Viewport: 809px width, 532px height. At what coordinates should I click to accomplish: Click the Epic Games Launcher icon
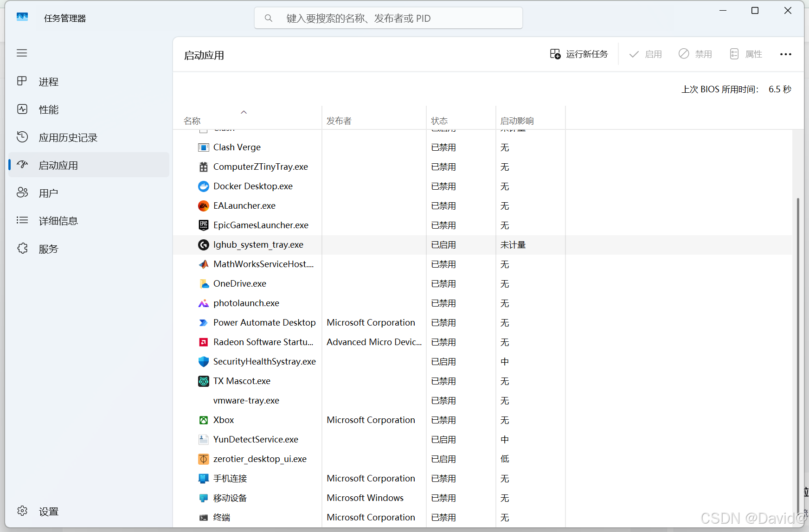(203, 225)
